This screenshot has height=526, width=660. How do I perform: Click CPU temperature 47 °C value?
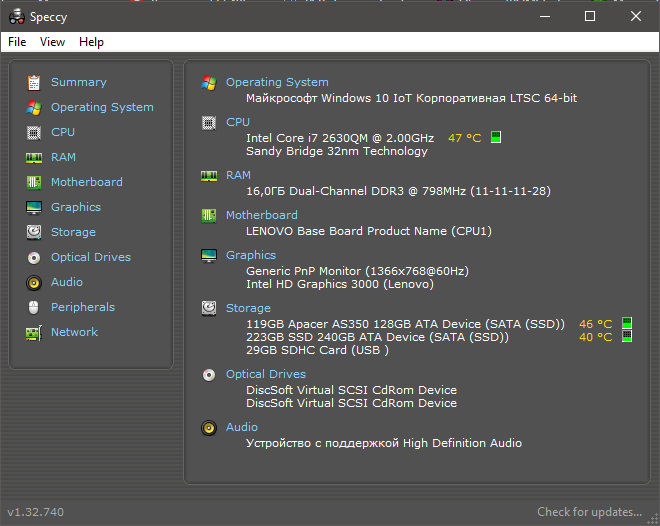coord(465,138)
